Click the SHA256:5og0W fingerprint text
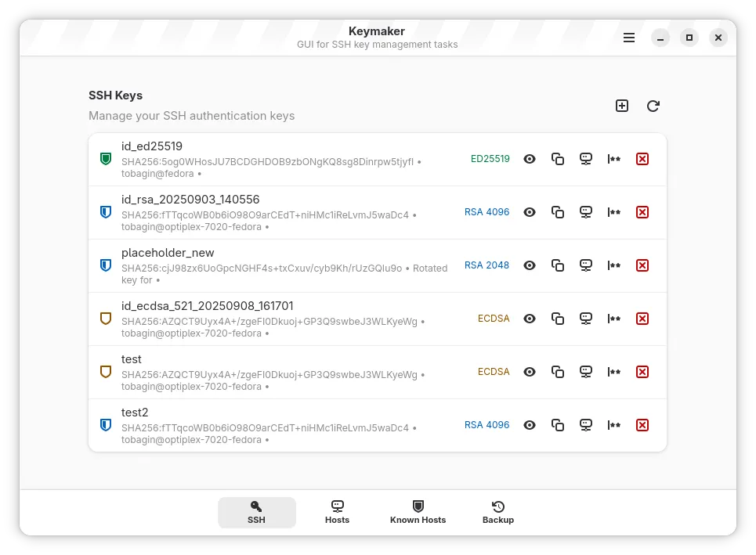Image resolution: width=756 pixels, height=555 pixels. [268, 162]
